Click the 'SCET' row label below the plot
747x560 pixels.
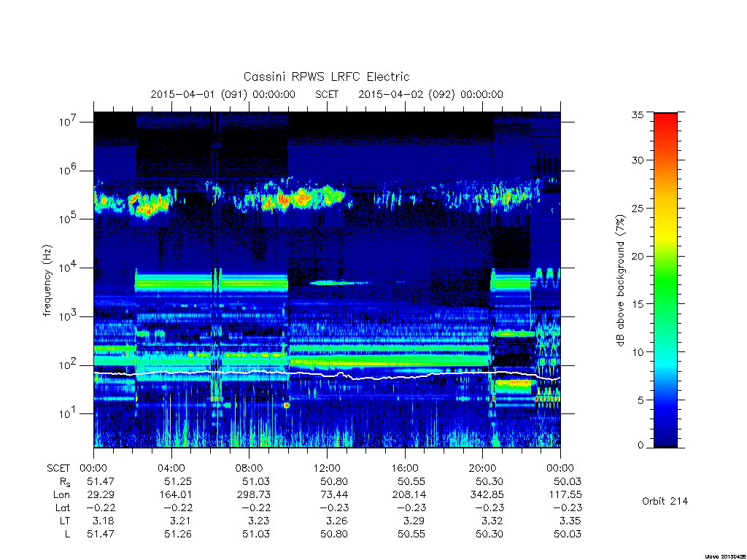[x=58, y=468]
